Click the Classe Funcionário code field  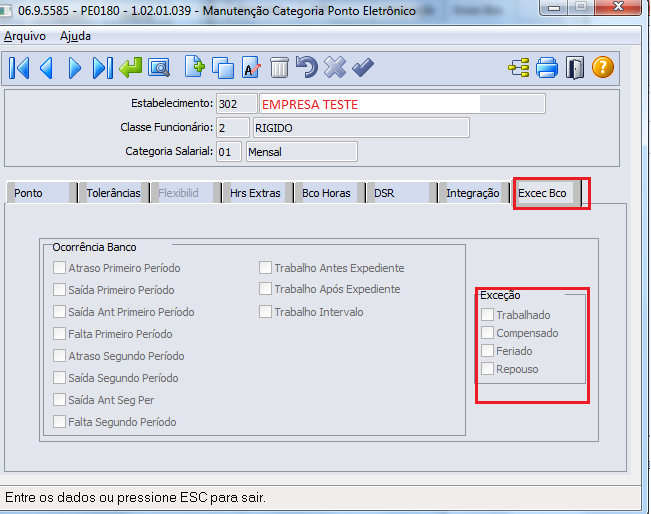pos(232,128)
